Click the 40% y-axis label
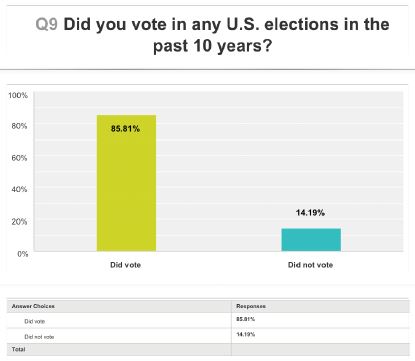Viewport: 415px width, 361px height. [x=19, y=189]
